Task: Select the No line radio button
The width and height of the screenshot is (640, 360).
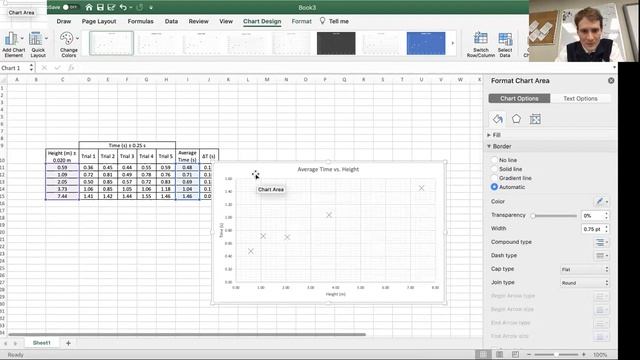Action: coord(494,160)
